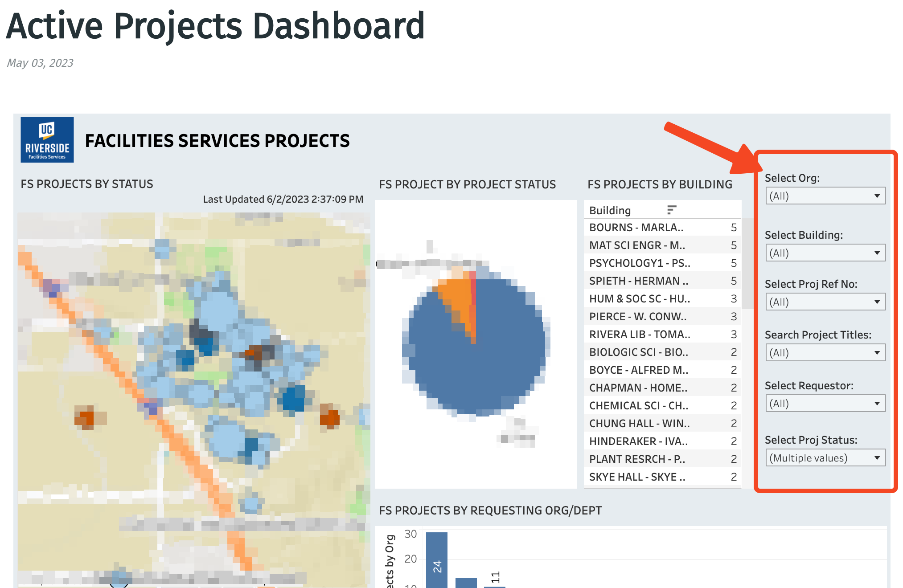This screenshot has height=588, width=903.
Task: Click the RIVERA LIB - TOMA row
Action: tap(639, 335)
